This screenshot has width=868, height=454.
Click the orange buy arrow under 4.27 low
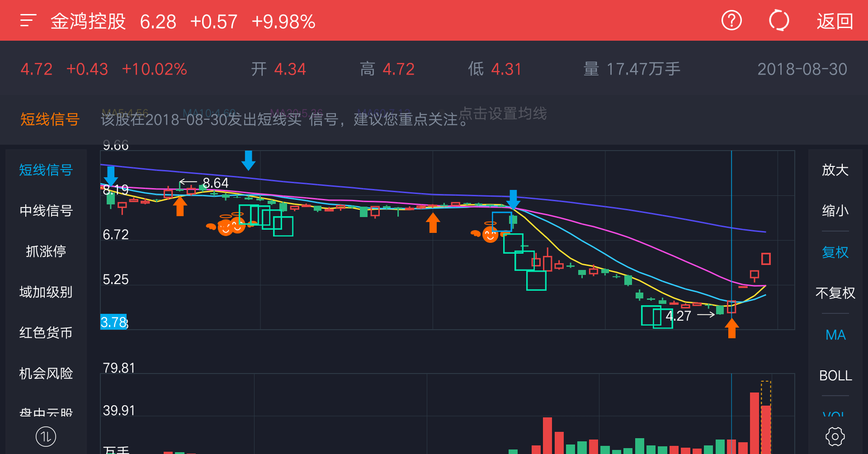(x=731, y=328)
